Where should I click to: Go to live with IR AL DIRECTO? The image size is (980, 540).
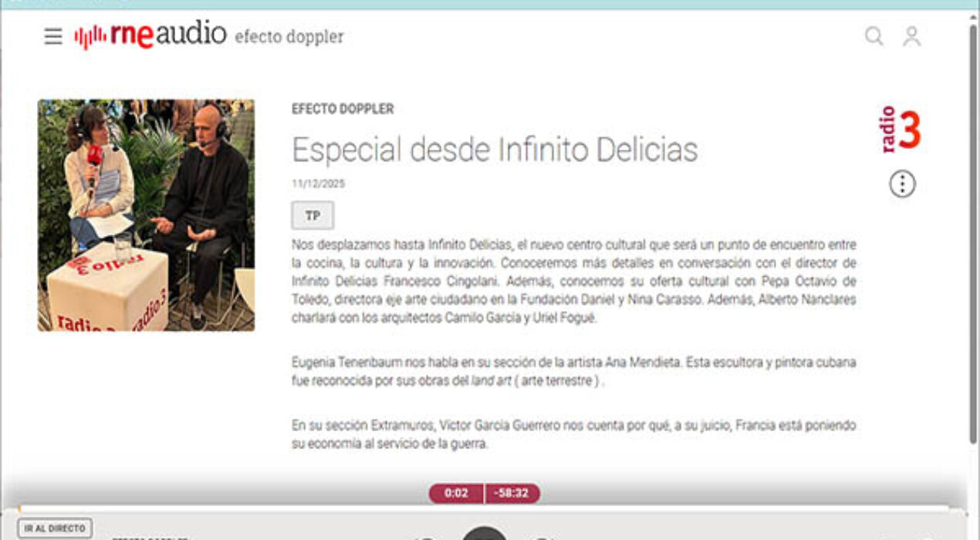[x=54, y=528]
